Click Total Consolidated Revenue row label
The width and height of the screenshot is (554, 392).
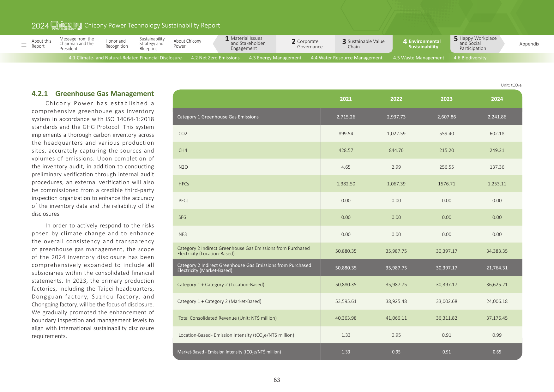click(227, 318)
